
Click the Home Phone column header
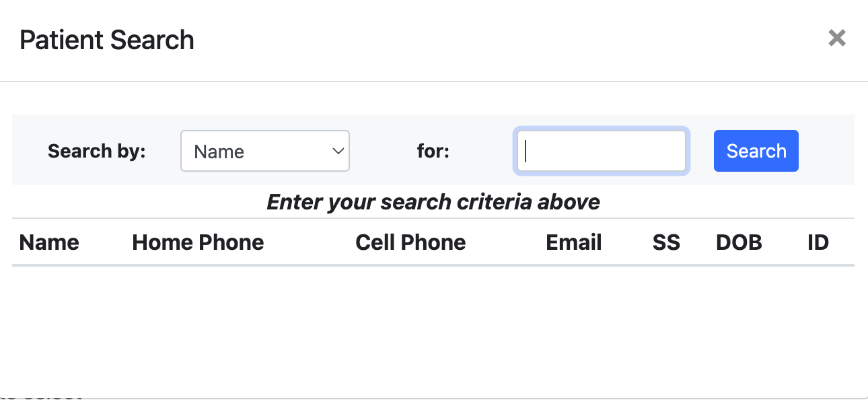click(x=198, y=242)
